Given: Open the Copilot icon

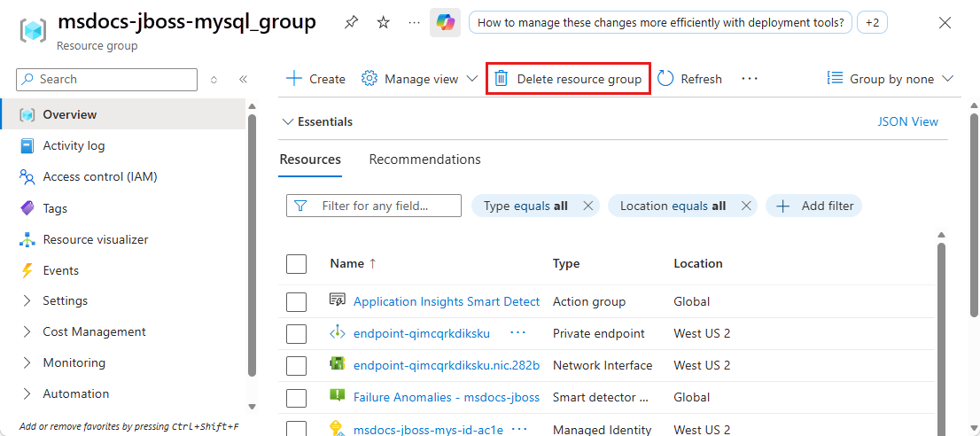Looking at the screenshot, I should coord(445,23).
